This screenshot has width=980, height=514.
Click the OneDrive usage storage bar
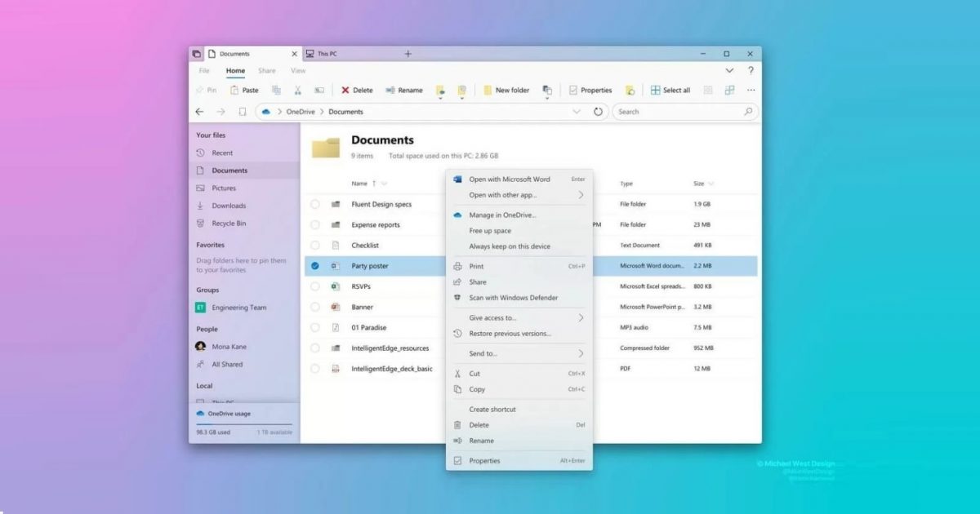(244, 424)
